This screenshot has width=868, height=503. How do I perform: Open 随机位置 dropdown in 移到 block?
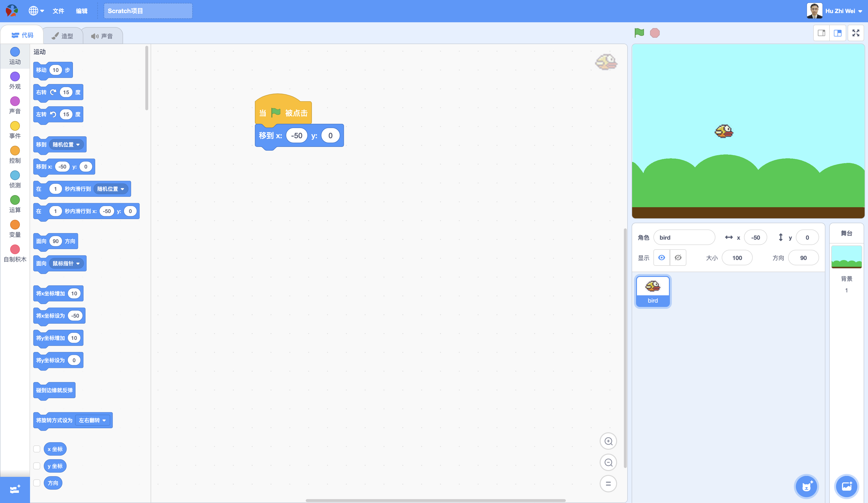[x=66, y=145]
